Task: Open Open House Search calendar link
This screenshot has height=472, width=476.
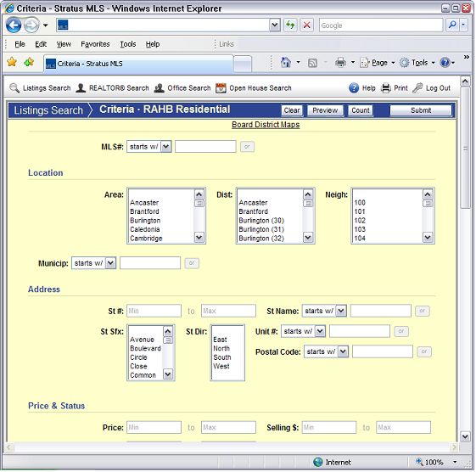Action: coord(253,88)
